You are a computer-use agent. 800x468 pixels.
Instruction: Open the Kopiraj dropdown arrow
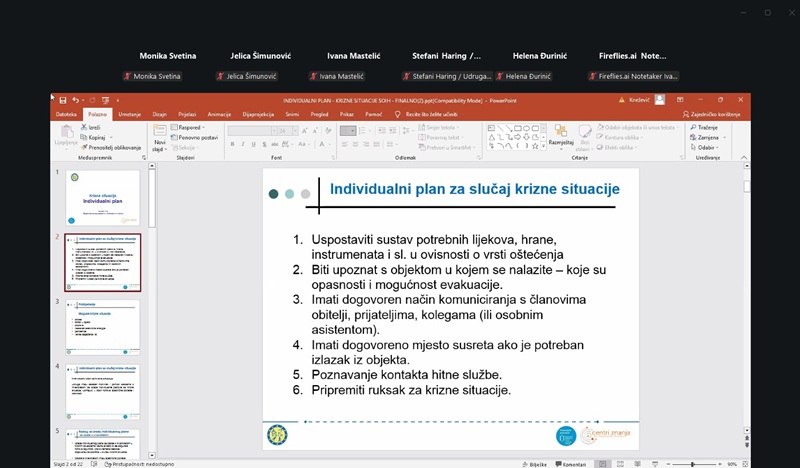click(x=109, y=138)
